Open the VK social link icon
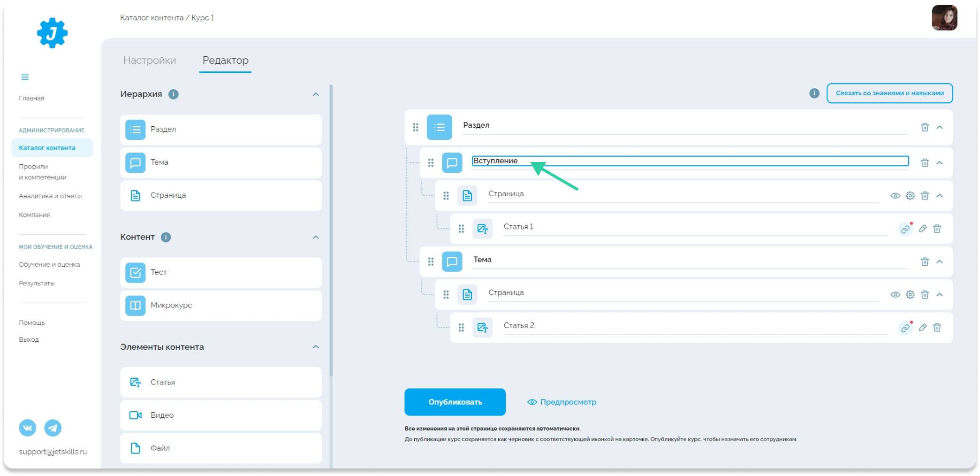 [28, 428]
